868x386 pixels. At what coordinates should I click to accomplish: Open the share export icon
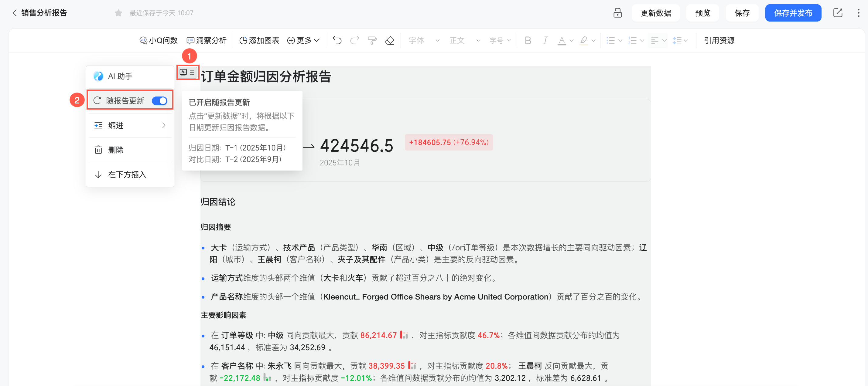[838, 13]
